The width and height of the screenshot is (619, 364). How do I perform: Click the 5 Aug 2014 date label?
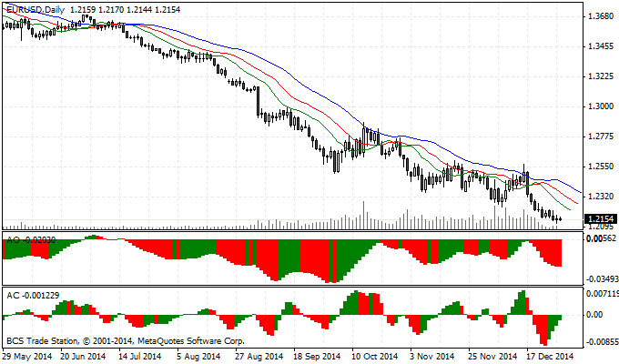click(198, 357)
